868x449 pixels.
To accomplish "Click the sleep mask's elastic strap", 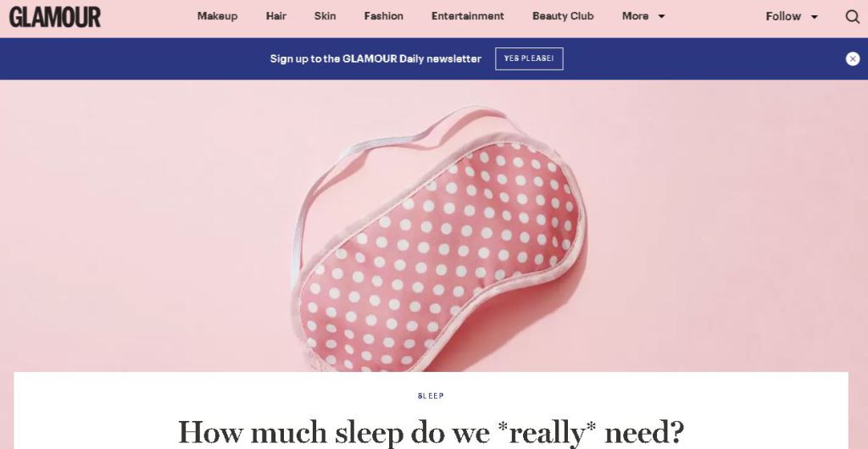I will 354,166.
